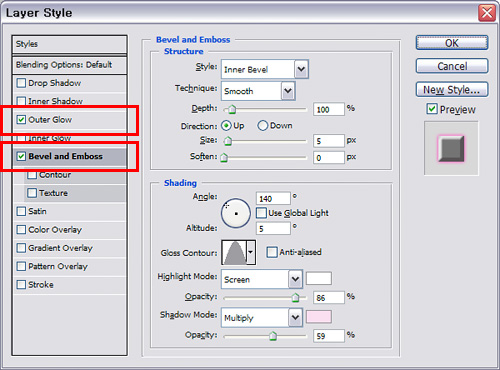500x370 pixels.
Task: Uncheck the Outer Glow checkbox
Action: [x=21, y=119]
